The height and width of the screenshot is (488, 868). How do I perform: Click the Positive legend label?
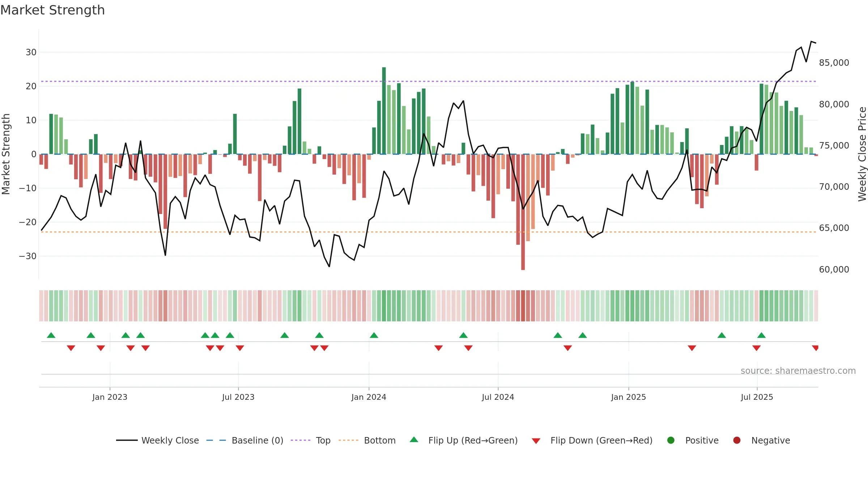[x=702, y=440]
